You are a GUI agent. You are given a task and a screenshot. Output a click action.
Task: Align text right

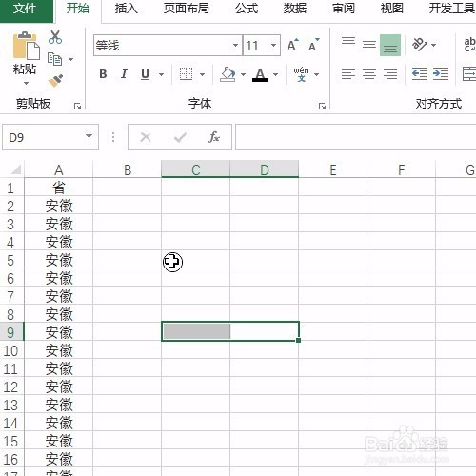390,74
